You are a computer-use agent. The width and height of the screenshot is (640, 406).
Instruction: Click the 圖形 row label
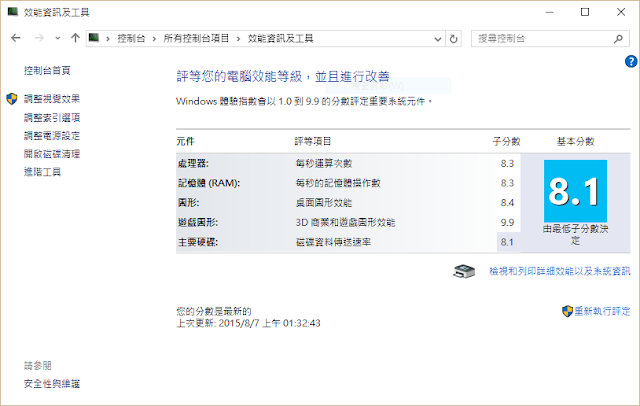pos(189,203)
